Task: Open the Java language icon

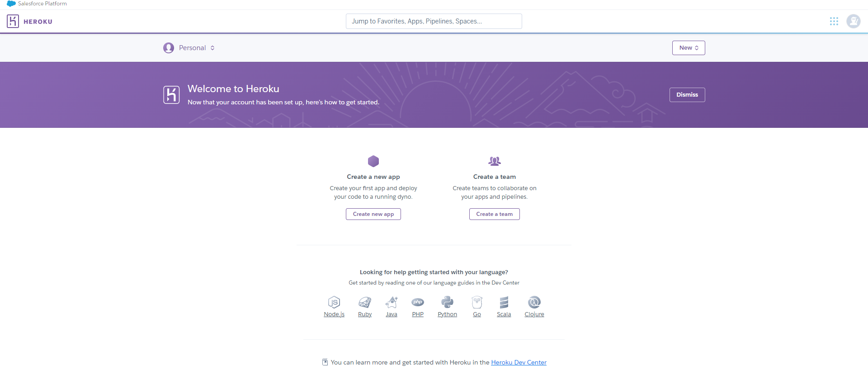Action: (392, 302)
